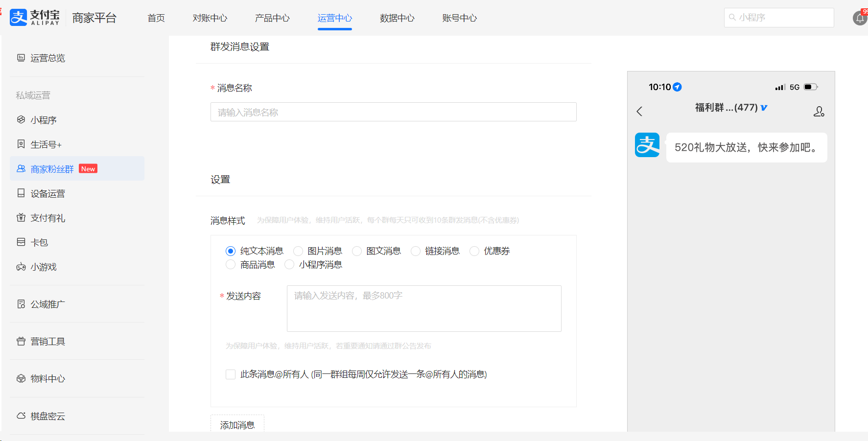Select the 小程序消息 radio button
The image size is (868, 441).
pos(289,265)
